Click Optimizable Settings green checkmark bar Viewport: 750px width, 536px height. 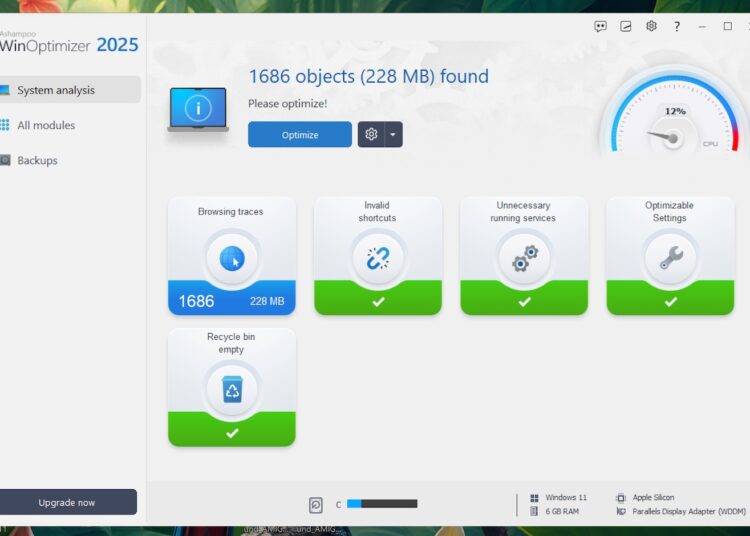pos(670,300)
